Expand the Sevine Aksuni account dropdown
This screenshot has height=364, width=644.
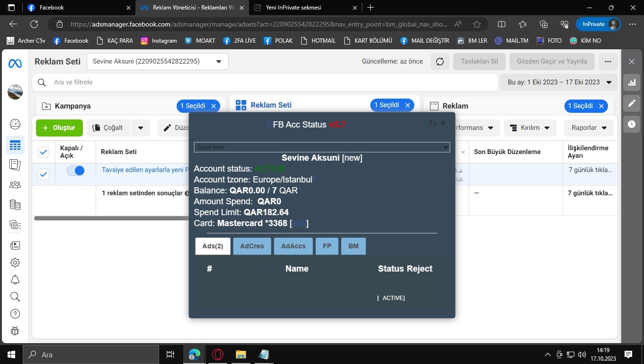coord(158,62)
